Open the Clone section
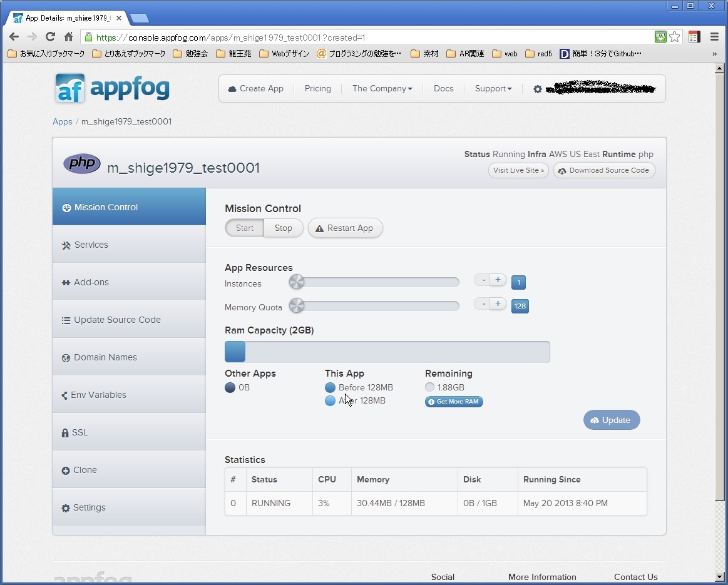The width and height of the screenshot is (728, 585). (x=129, y=470)
